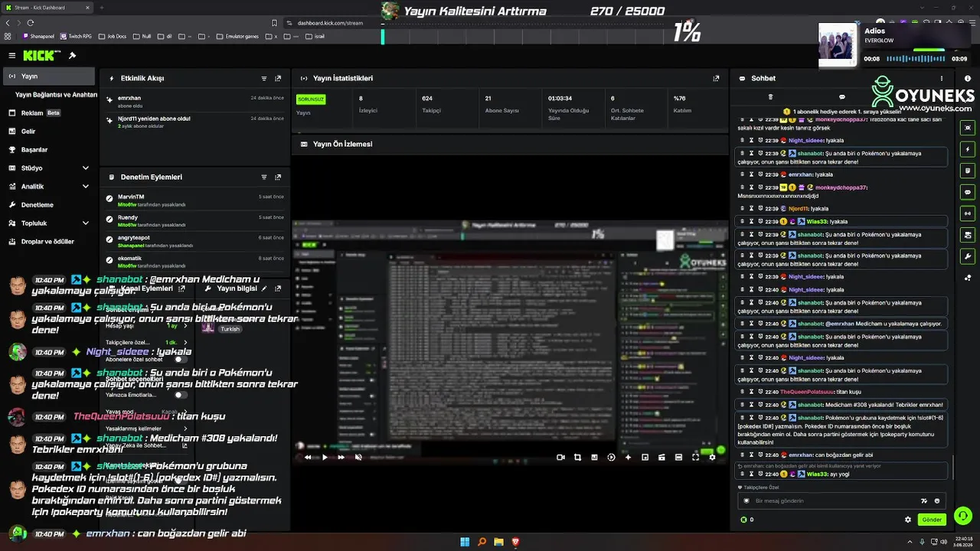
Task: Open the Gelir page
Action: pos(49,132)
